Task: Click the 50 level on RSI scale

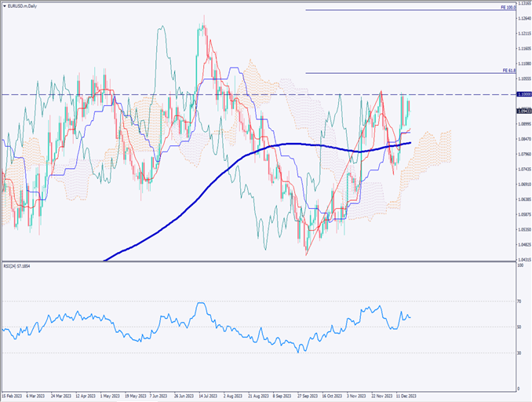Action: tap(520, 327)
